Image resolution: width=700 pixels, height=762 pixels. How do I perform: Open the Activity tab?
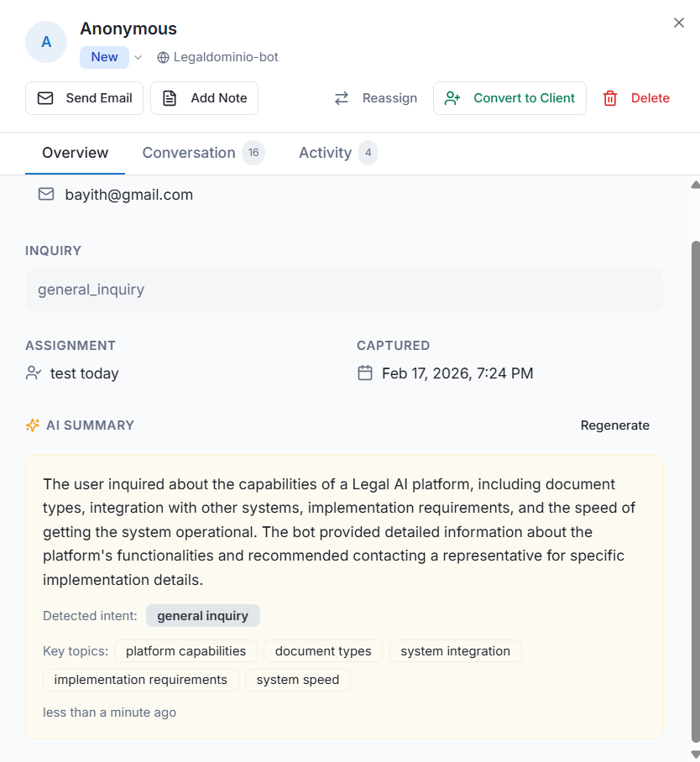[x=325, y=153]
